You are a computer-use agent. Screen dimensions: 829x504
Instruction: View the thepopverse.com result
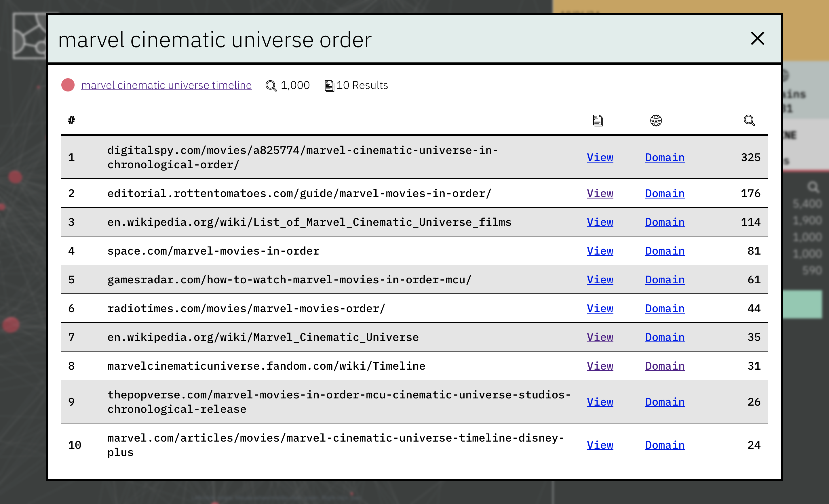pos(600,402)
